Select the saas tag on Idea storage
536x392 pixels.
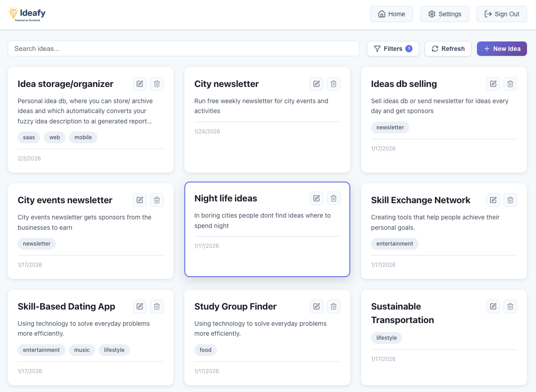tap(29, 137)
